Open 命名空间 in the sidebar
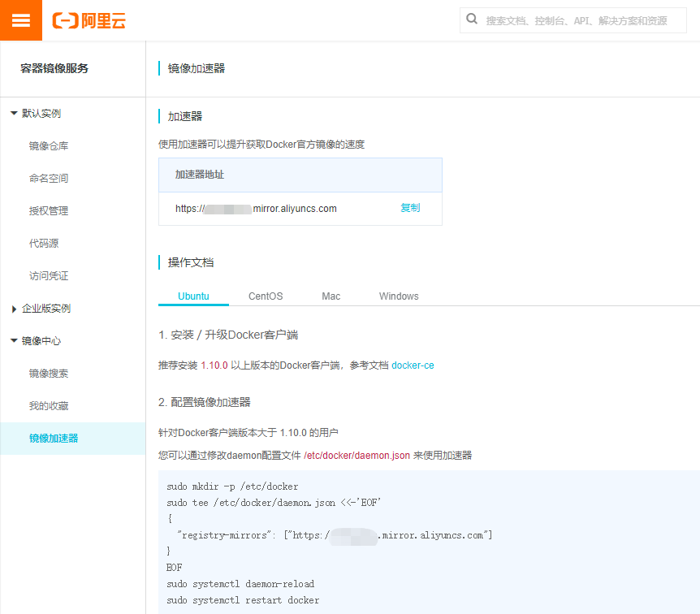 49,179
